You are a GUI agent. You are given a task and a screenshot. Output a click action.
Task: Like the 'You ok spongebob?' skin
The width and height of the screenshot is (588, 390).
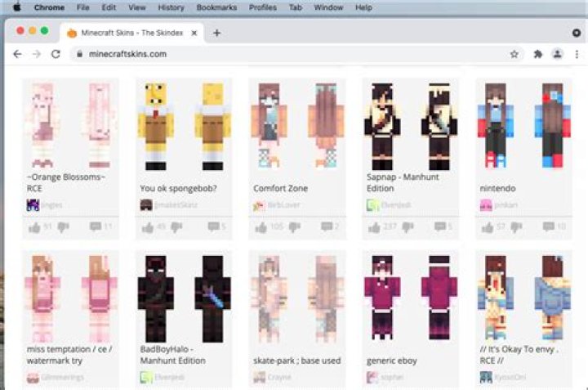147,227
